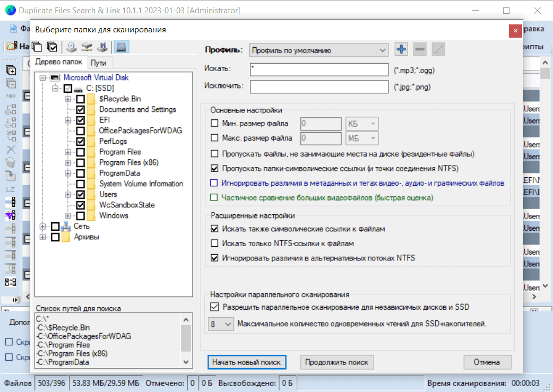Toggle the removable drive icon with H
This screenshot has height=392, width=553.
102,47
